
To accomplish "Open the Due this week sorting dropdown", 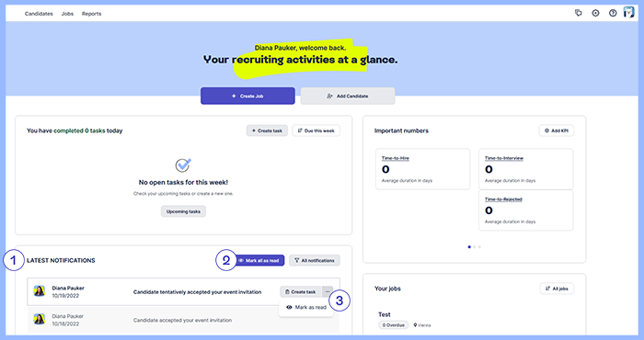I will coord(316,130).
